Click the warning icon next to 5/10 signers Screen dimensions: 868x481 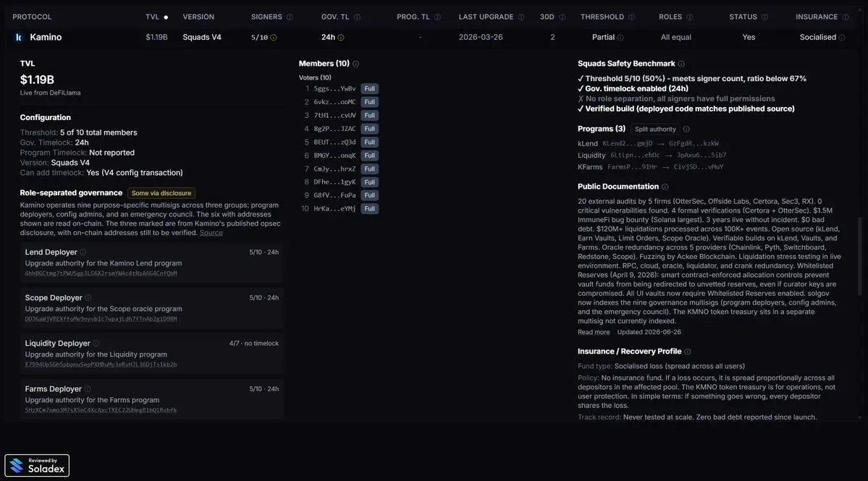point(274,38)
